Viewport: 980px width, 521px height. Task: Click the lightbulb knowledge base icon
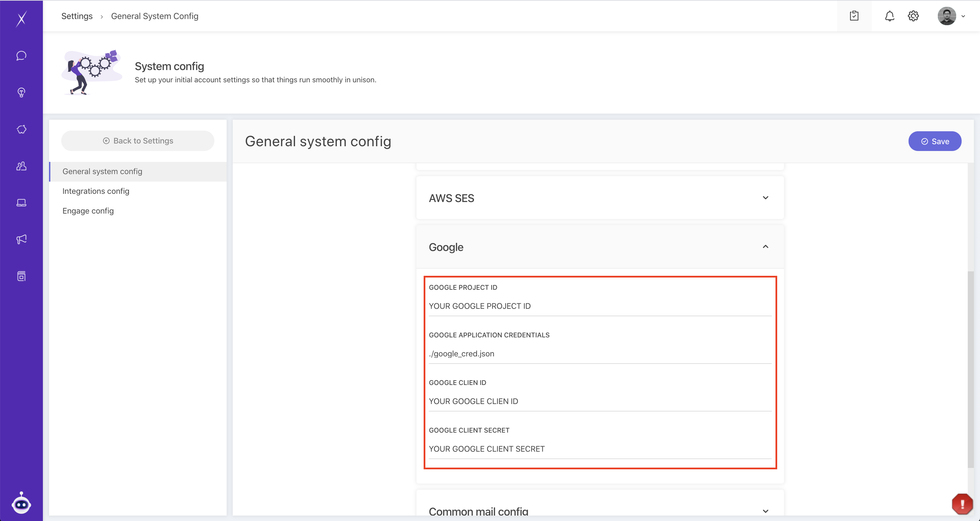click(x=21, y=93)
